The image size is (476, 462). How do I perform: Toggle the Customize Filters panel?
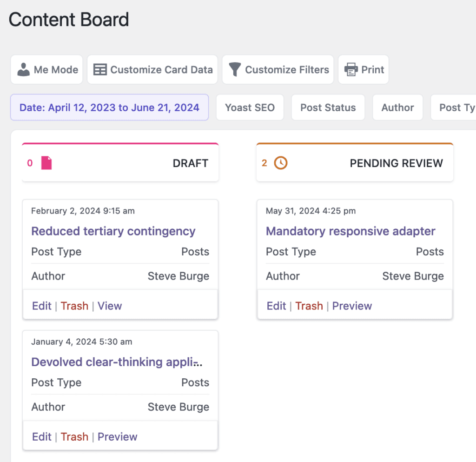tap(278, 69)
